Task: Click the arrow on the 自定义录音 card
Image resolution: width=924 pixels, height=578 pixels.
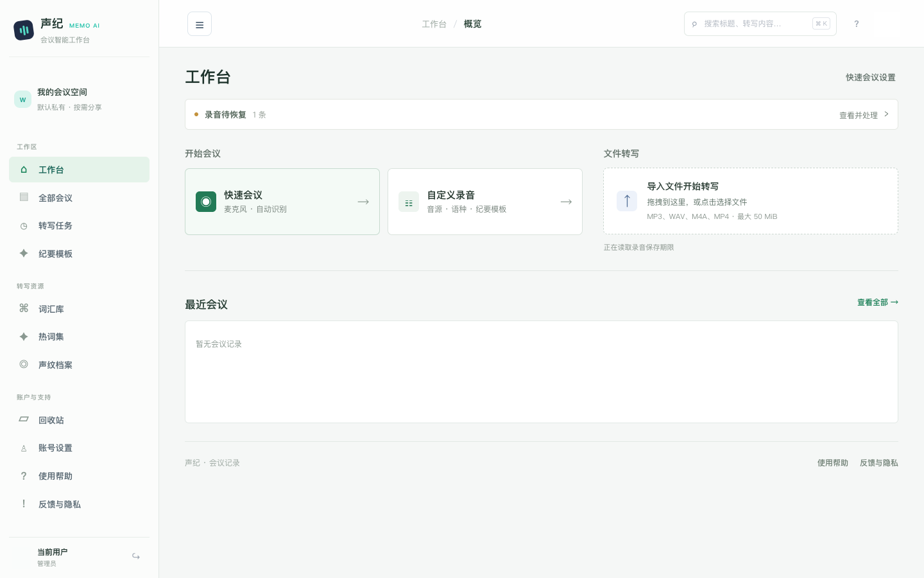Action: click(566, 202)
